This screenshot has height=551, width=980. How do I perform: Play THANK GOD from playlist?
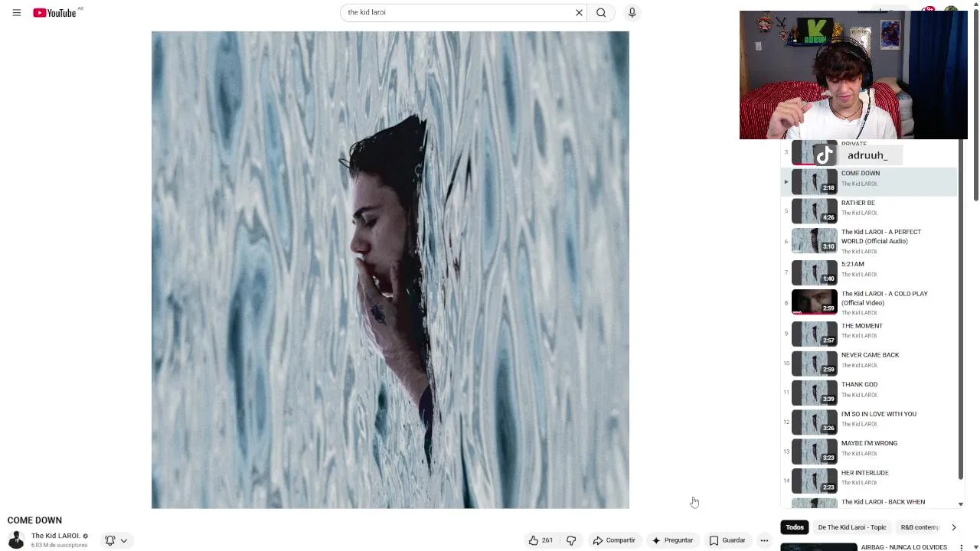(x=869, y=392)
